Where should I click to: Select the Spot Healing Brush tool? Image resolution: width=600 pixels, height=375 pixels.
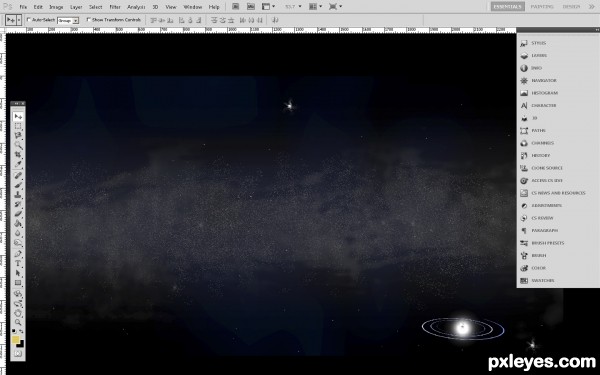[x=18, y=175]
